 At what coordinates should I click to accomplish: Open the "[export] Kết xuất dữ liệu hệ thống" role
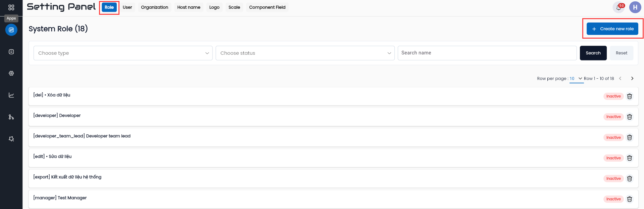[333, 179]
